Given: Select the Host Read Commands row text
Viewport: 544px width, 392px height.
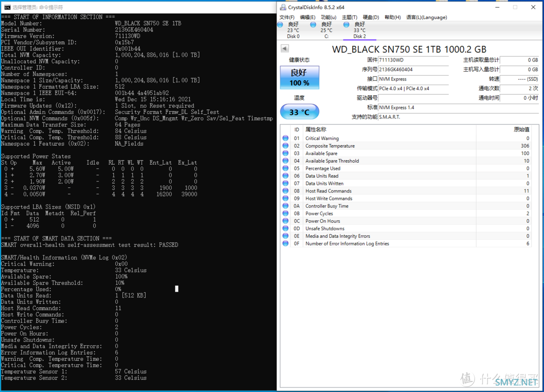Looking at the screenshot, I should click(x=328, y=191).
